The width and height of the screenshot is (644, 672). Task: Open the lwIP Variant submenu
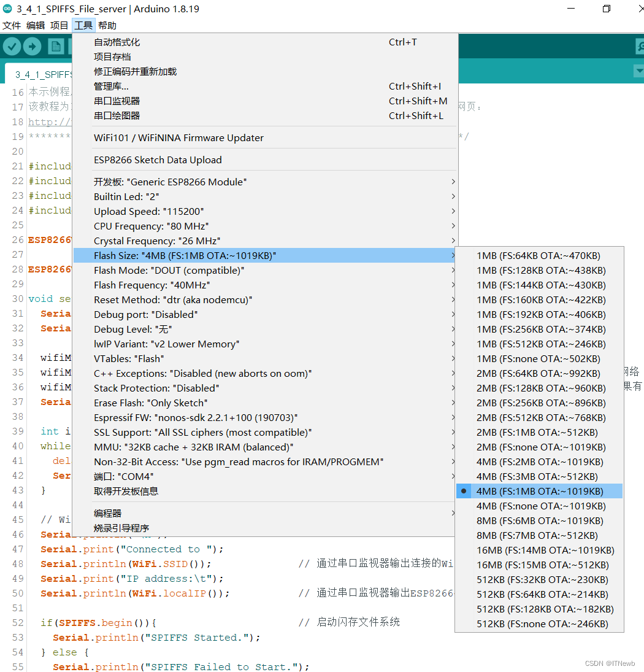pos(266,344)
